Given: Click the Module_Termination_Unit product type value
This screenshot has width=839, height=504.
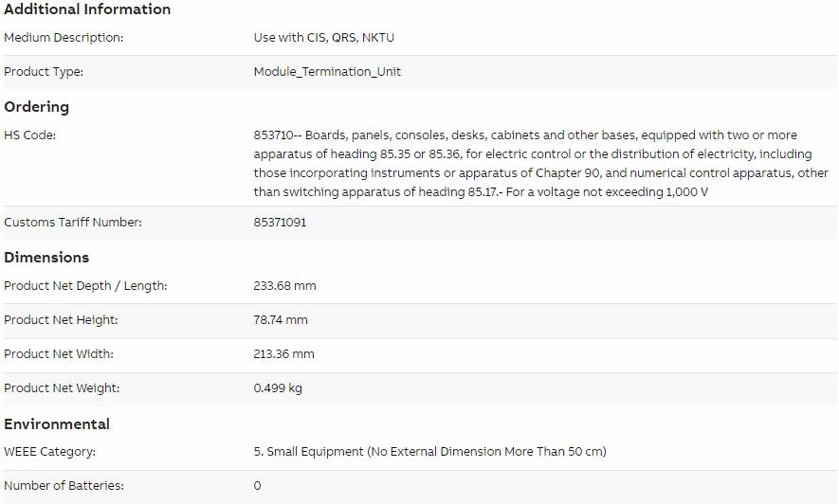Looking at the screenshot, I should pos(327,72).
